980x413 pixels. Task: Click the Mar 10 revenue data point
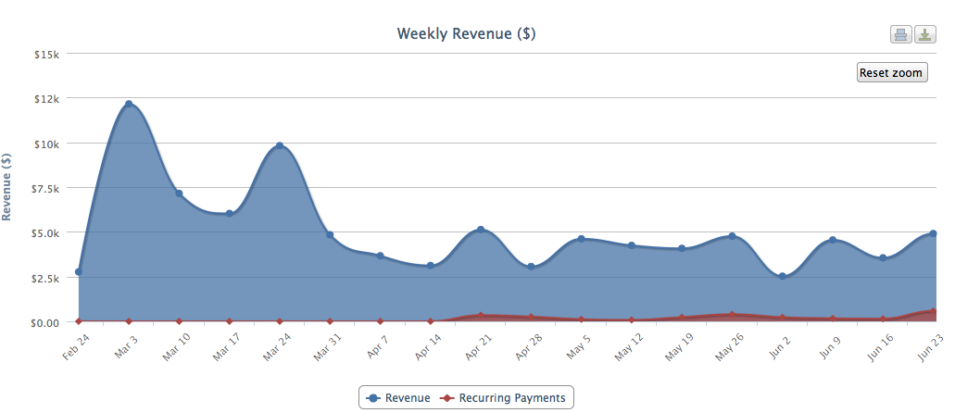tap(179, 194)
